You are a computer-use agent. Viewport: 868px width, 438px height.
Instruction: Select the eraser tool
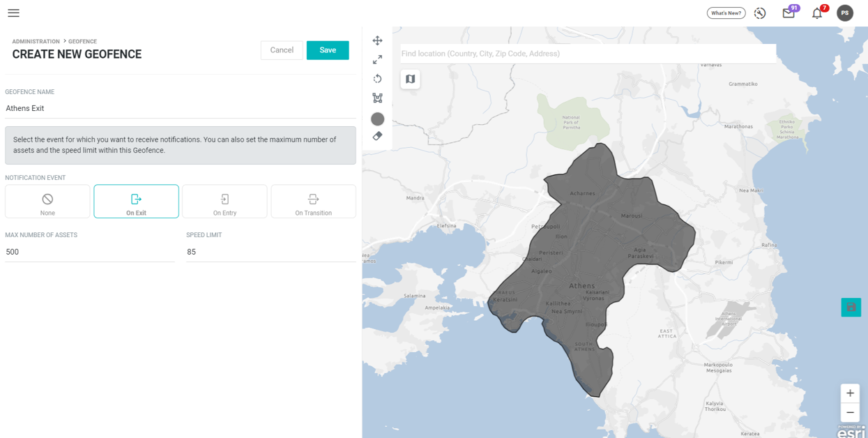tap(377, 136)
